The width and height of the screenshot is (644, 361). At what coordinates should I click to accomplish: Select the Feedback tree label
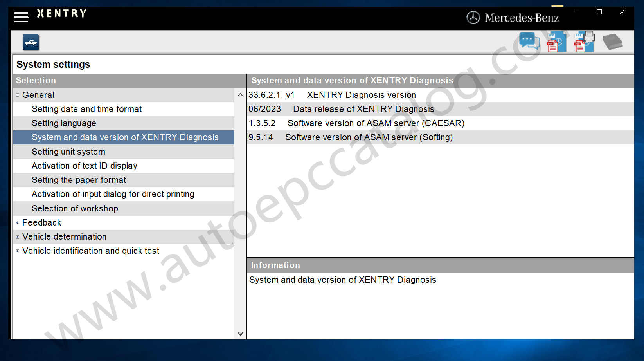point(42,223)
